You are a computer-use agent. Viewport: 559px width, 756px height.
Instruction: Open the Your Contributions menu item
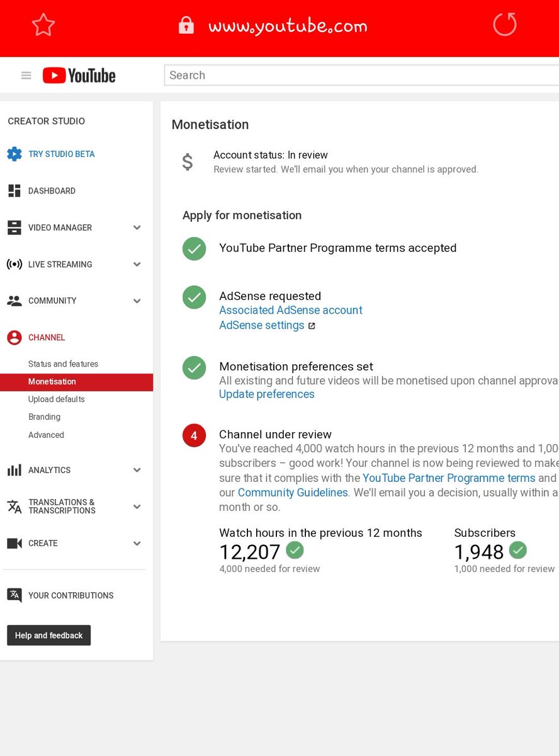[71, 595]
